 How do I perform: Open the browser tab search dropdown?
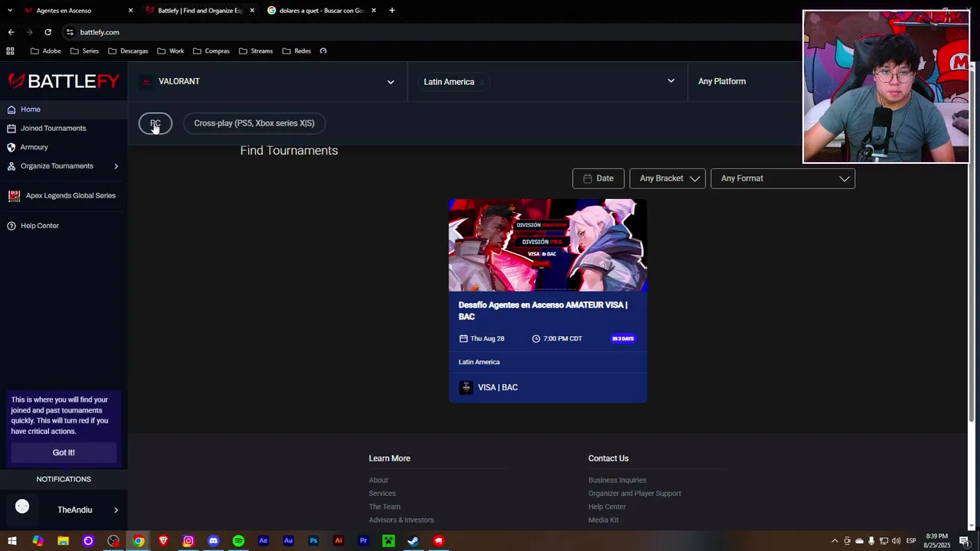click(10, 11)
